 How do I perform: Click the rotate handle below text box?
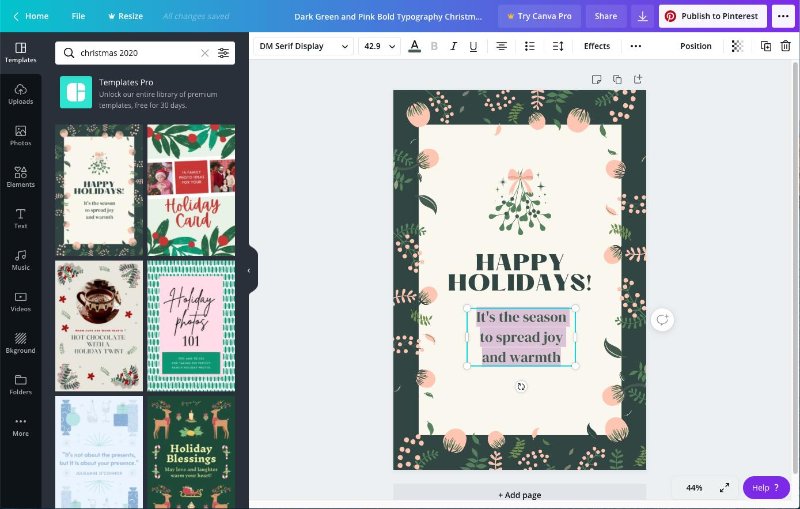point(521,387)
